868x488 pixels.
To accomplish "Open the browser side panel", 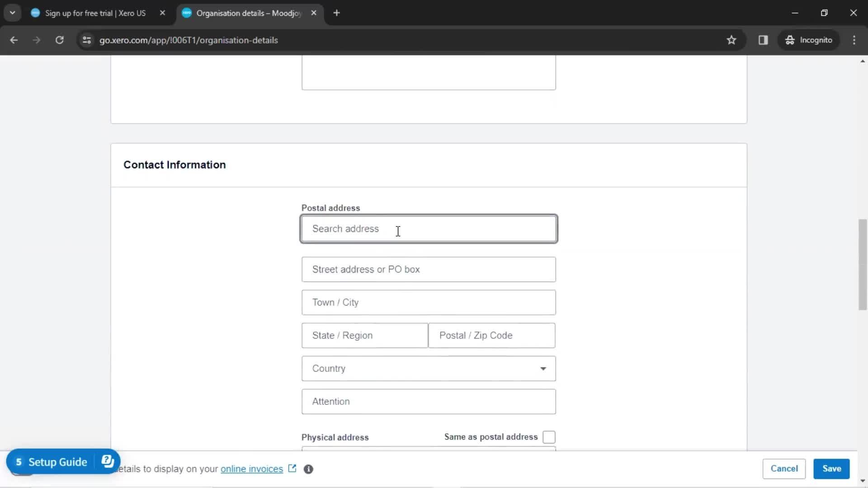I will [763, 40].
